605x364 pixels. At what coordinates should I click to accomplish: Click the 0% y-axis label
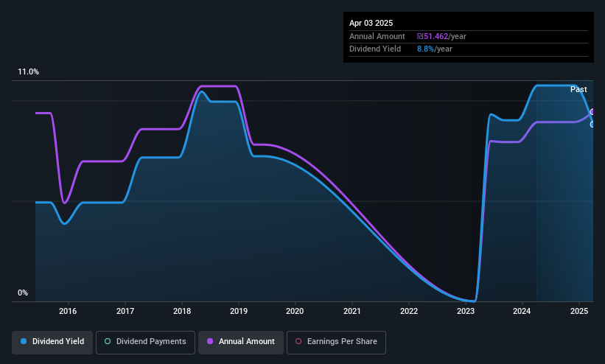coord(23,293)
